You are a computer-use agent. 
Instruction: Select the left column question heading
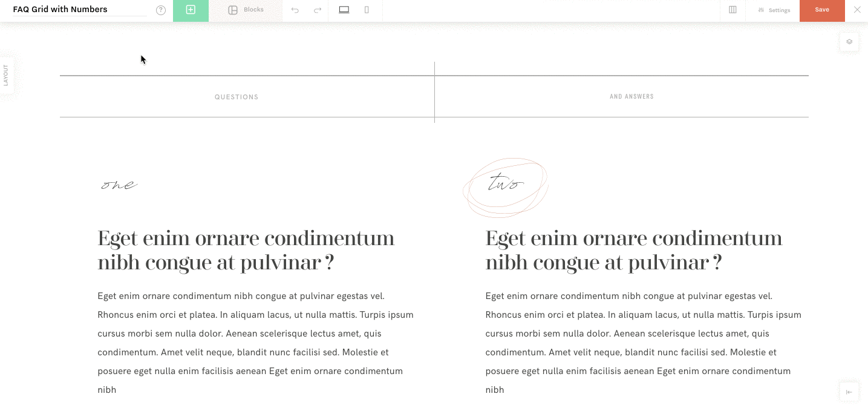coord(246,251)
